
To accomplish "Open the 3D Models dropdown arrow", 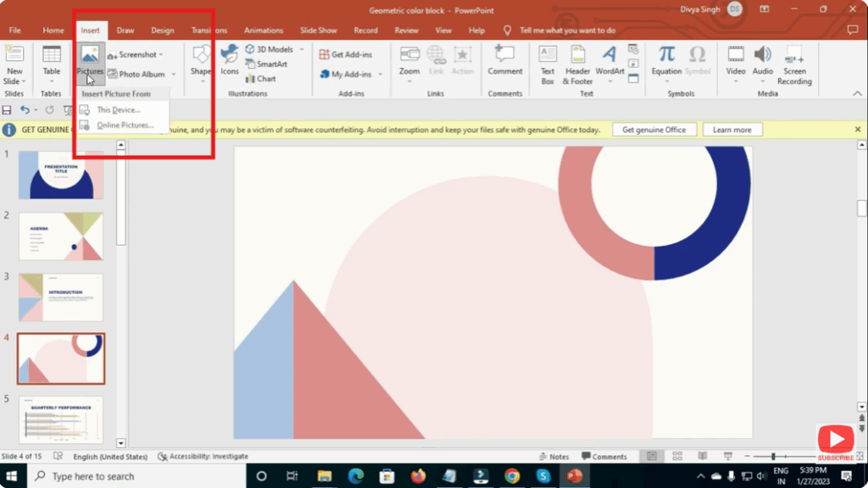I will (300, 49).
